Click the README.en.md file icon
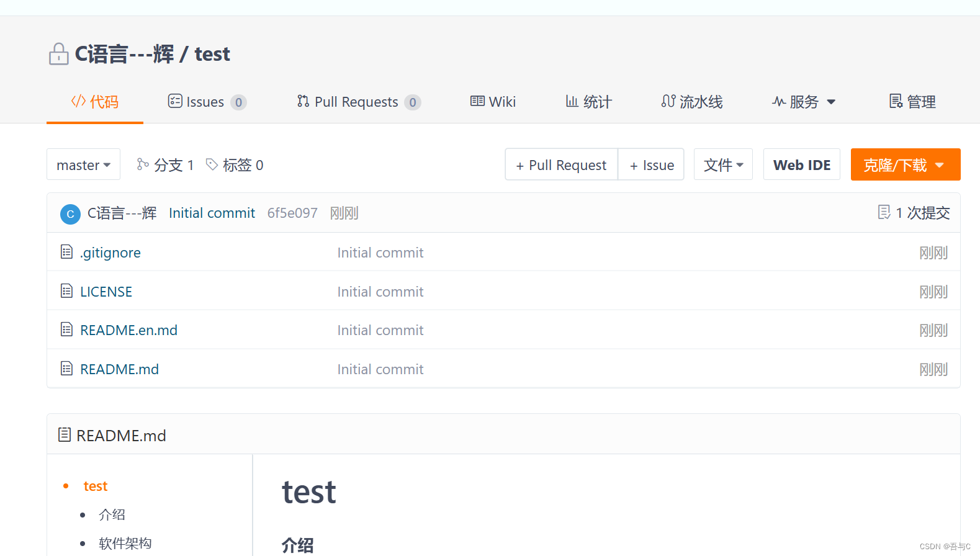980x556 pixels. [66, 329]
